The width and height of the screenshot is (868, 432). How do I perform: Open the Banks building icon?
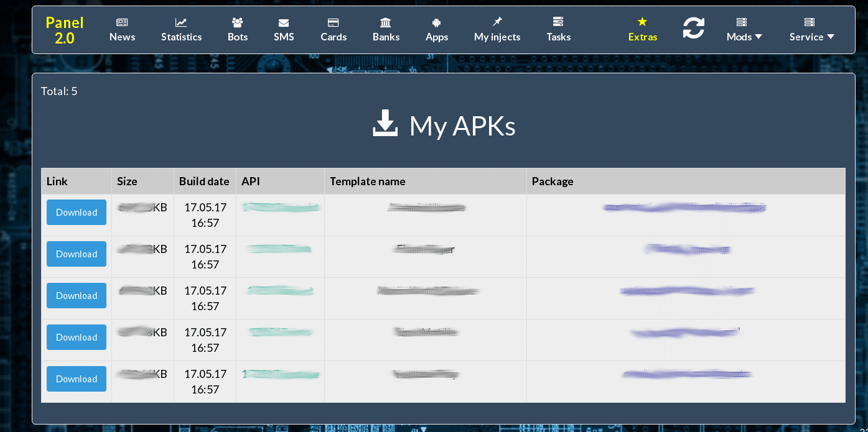[386, 22]
